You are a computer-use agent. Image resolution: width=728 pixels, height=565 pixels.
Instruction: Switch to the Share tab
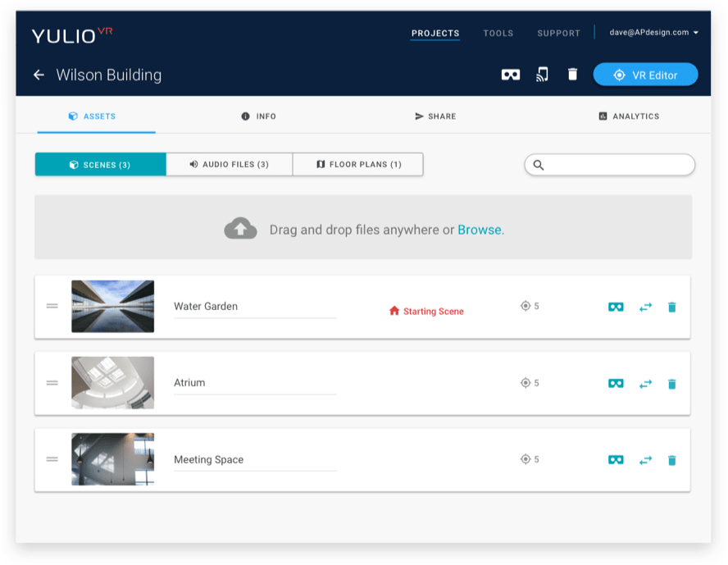click(x=435, y=116)
